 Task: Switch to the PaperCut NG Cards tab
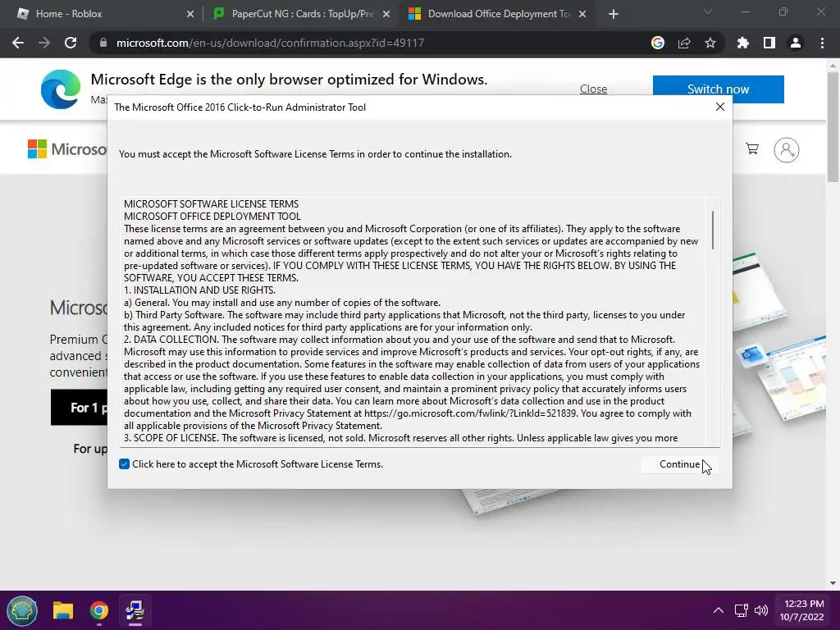(302, 14)
